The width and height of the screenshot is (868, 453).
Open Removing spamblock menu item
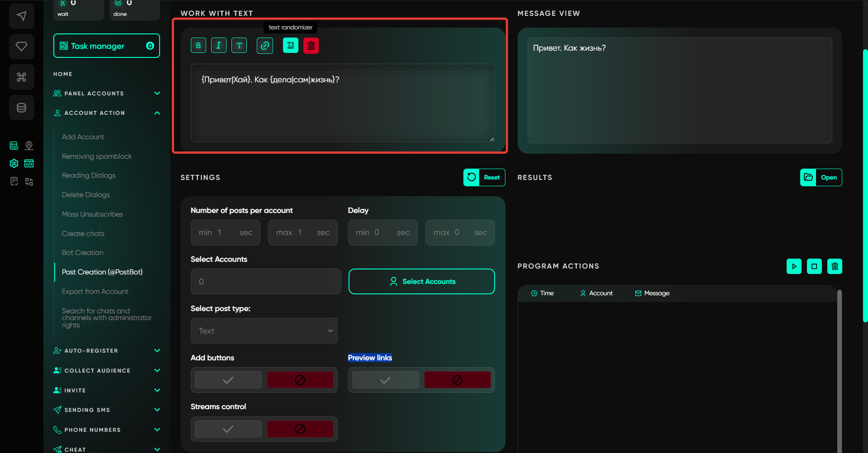point(97,156)
